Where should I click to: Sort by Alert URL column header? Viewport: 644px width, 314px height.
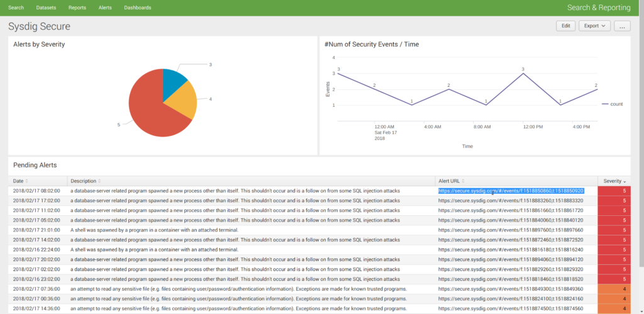click(x=452, y=181)
